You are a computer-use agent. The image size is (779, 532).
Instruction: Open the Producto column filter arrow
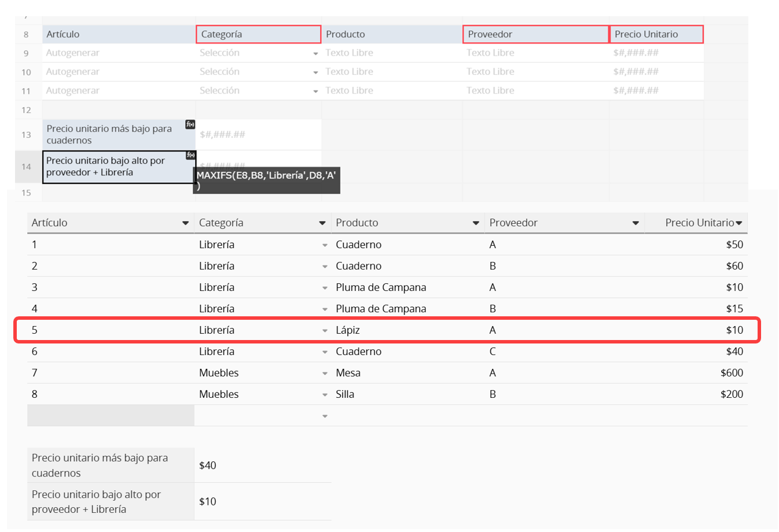[x=476, y=223]
